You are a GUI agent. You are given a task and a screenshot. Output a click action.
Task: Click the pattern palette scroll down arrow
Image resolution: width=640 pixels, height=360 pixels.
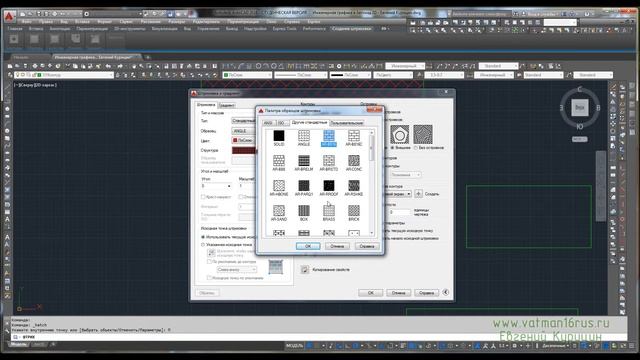tap(371, 233)
